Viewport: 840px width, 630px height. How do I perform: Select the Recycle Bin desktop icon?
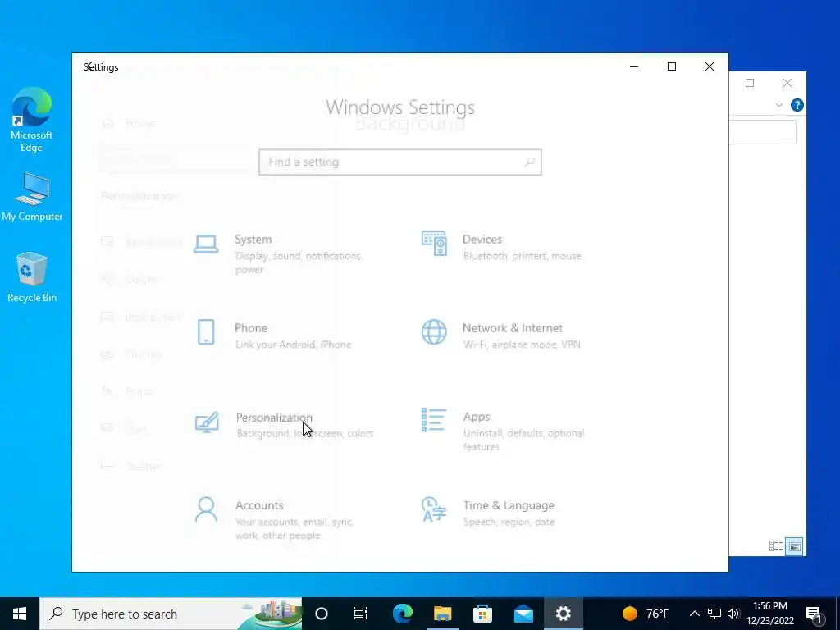point(32,277)
